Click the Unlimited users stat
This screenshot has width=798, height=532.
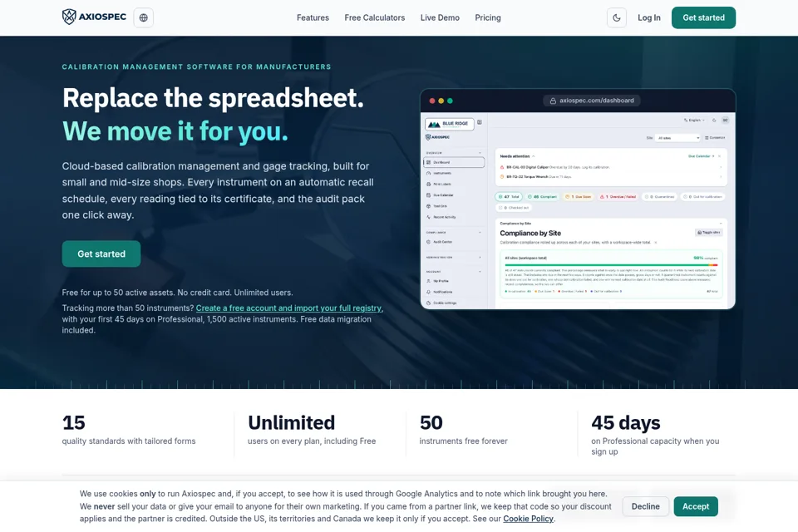pos(312,431)
